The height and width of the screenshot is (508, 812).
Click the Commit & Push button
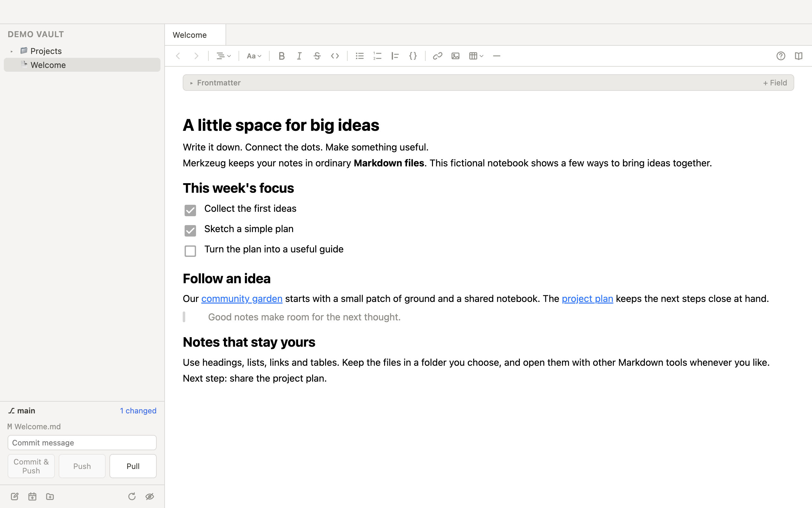31,466
